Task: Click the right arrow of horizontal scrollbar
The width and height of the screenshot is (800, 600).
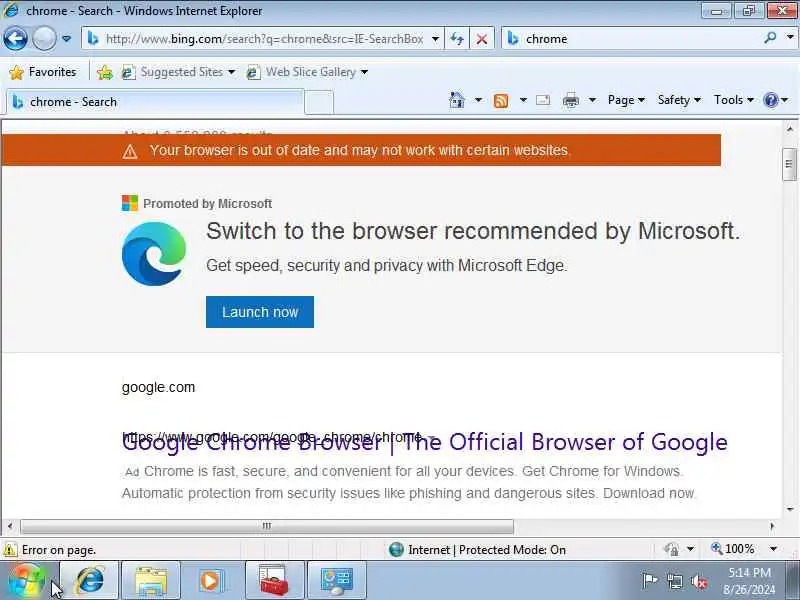Action: click(772, 526)
